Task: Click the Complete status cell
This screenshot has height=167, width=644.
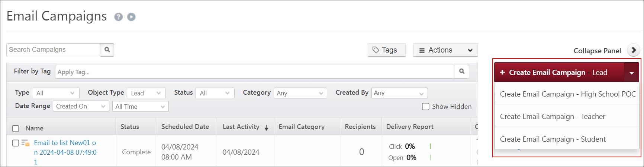Action: (136, 152)
